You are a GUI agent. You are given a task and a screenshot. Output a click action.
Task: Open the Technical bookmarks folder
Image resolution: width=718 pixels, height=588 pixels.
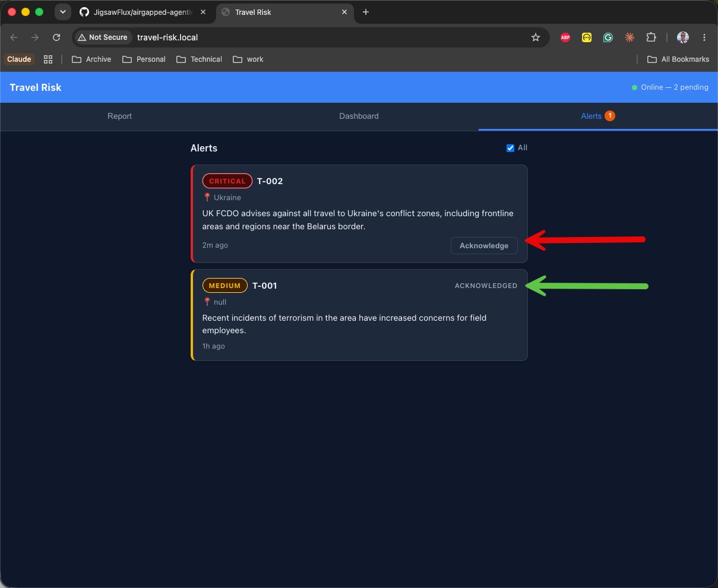pyautogui.click(x=199, y=59)
